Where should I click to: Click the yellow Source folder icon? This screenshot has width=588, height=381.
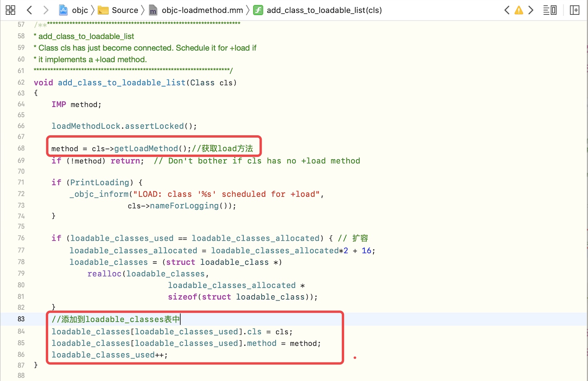point(103,10)
